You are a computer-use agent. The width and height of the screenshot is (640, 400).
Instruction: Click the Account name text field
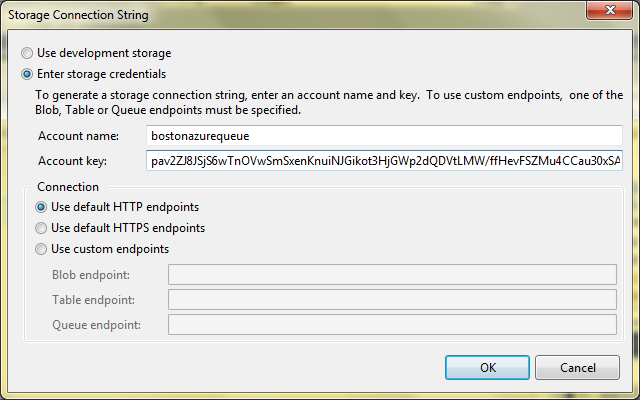coord(384,135)
